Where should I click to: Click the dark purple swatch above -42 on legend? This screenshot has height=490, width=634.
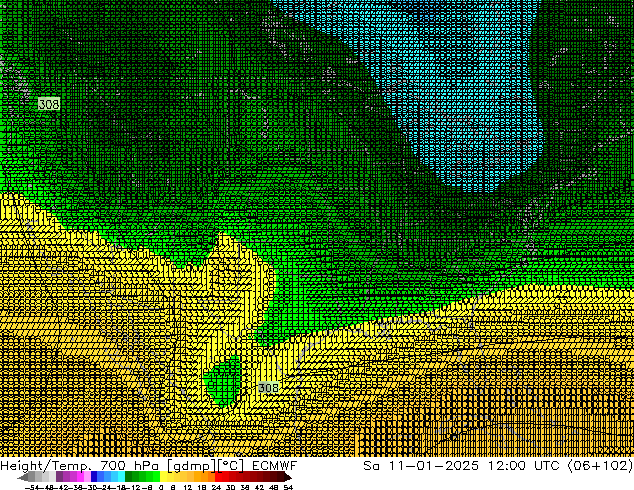(x=59, y=477)
